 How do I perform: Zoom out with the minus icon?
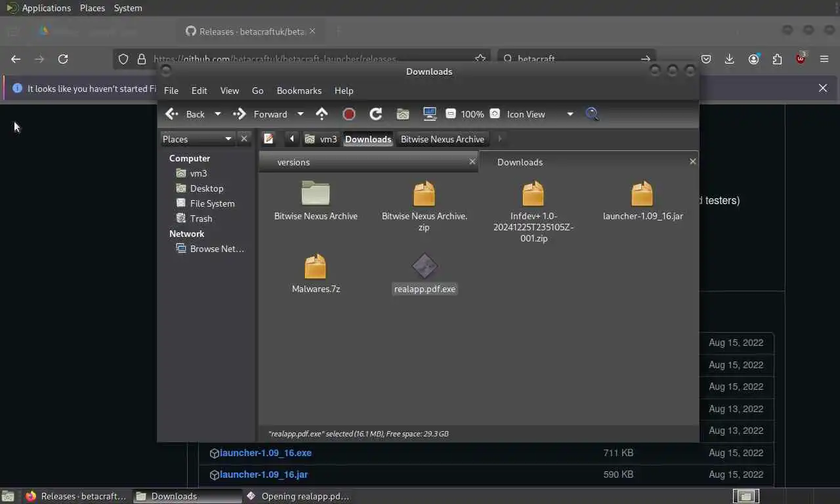(x=451, y=114)
